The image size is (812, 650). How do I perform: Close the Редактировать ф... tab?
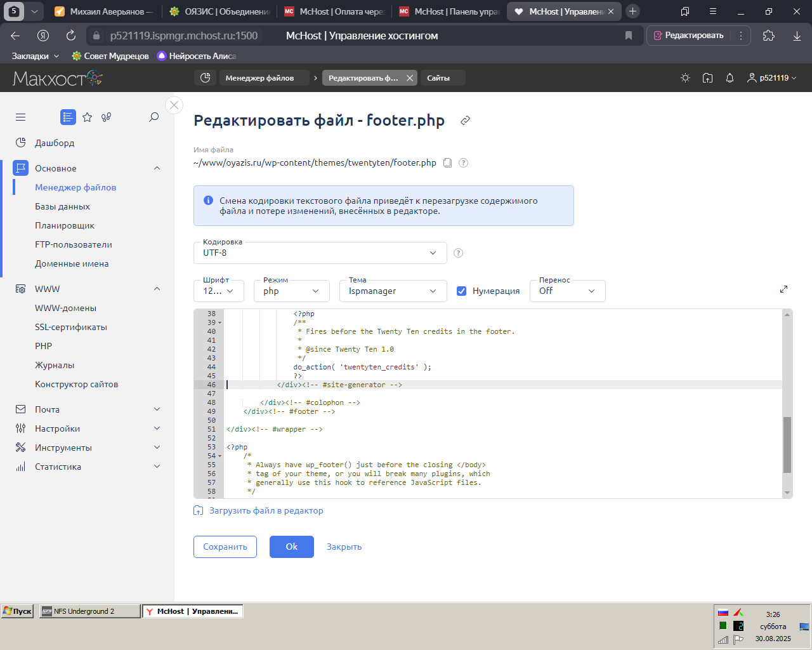pos(410,78)
